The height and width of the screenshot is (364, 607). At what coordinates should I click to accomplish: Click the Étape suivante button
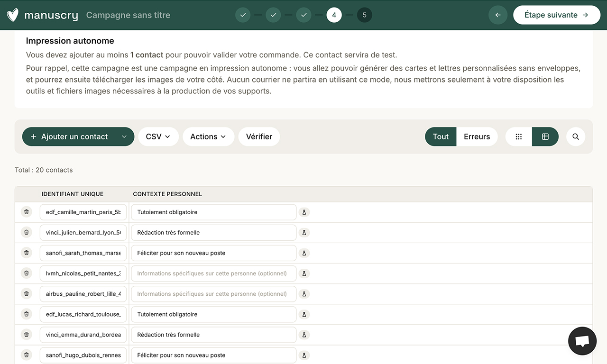557,15
